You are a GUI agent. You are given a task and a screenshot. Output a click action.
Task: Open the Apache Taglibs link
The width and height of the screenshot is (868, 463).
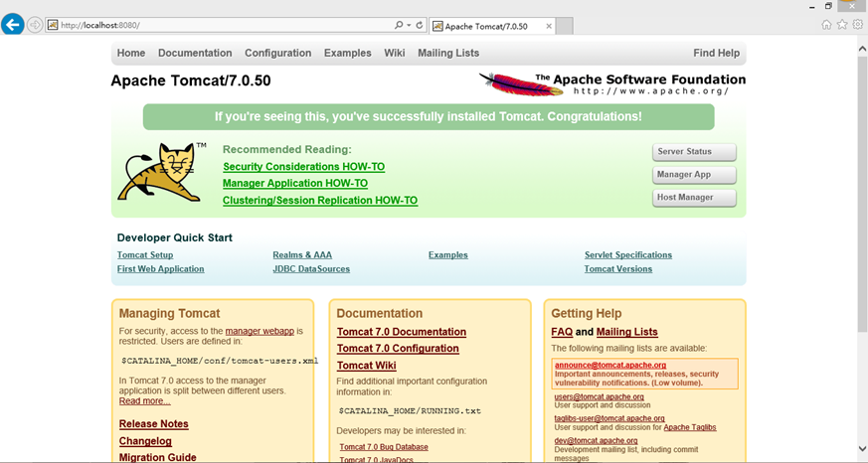click(690, 427)
